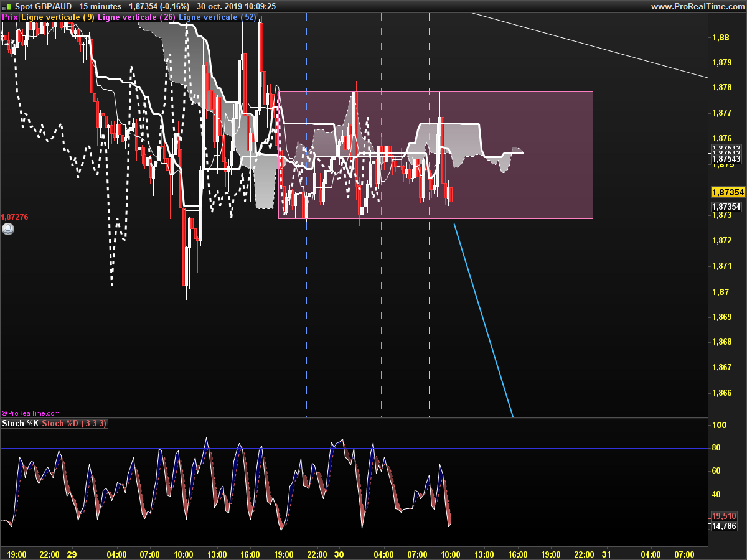The width and height of the screenshot is (747, 560).
Task: Click the 1,87543 price tag on axis
Action: coord(726,159)
